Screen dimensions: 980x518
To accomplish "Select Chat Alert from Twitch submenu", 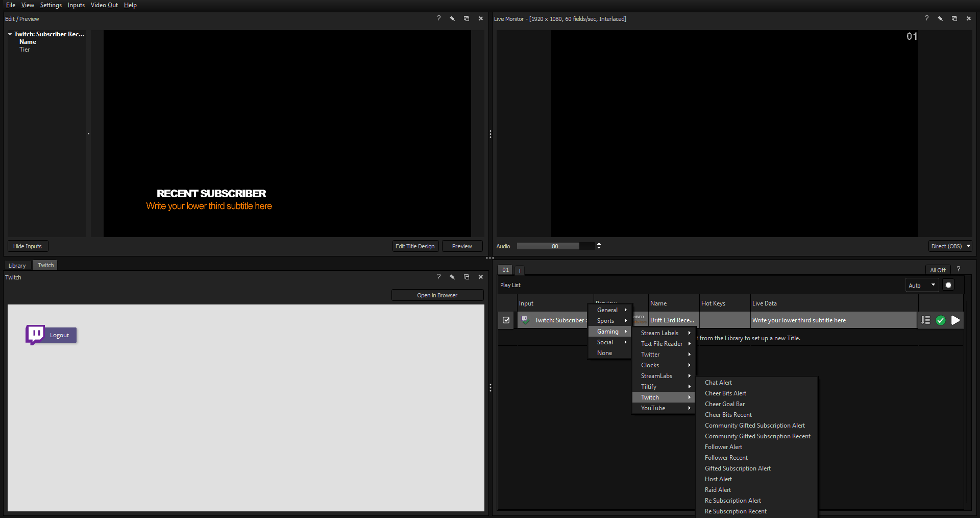I will [757, 383].
